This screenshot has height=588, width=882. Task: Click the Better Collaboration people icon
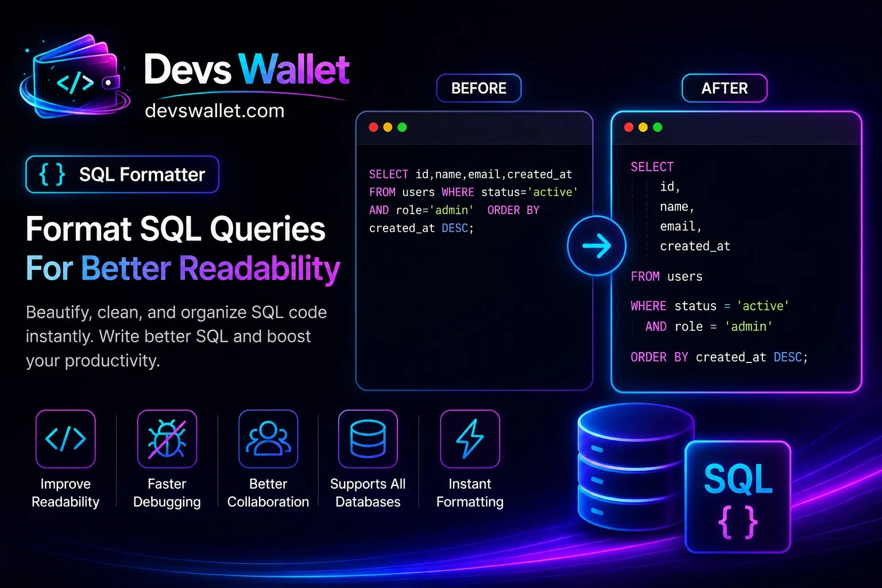[x=268, y=439]
